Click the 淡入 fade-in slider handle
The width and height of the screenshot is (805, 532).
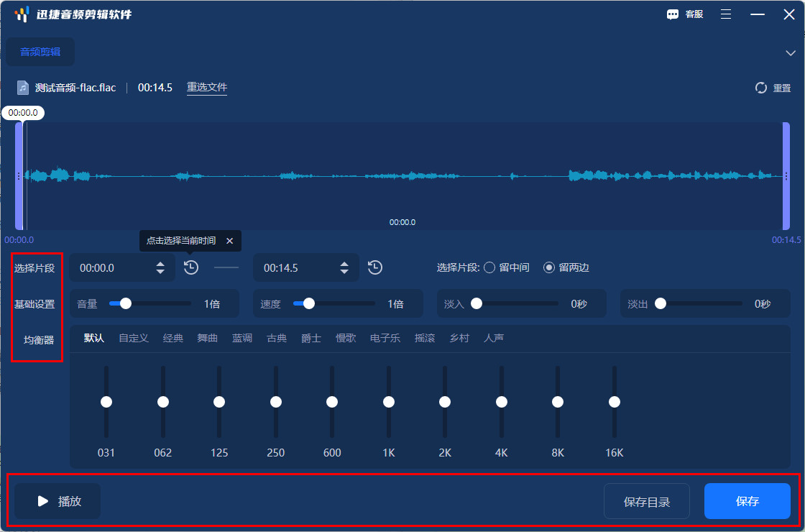click(477, 303)
